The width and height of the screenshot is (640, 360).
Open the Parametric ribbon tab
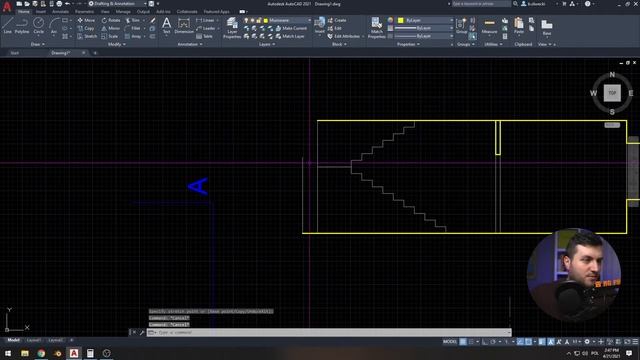pyautogui.click(x=84, y=12)
